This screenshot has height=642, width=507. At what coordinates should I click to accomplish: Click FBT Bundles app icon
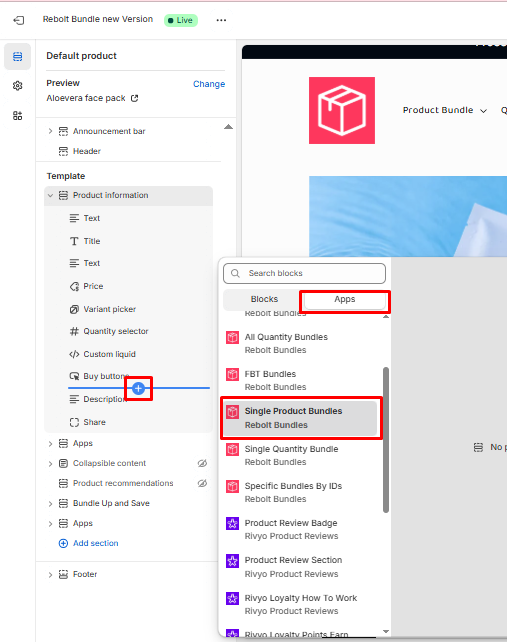point(233,374)
